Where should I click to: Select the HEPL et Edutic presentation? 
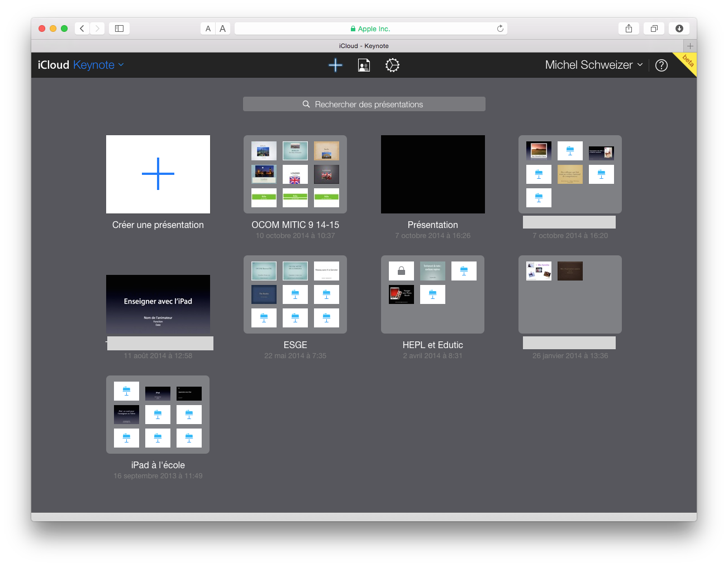click(x=432, y=294)
